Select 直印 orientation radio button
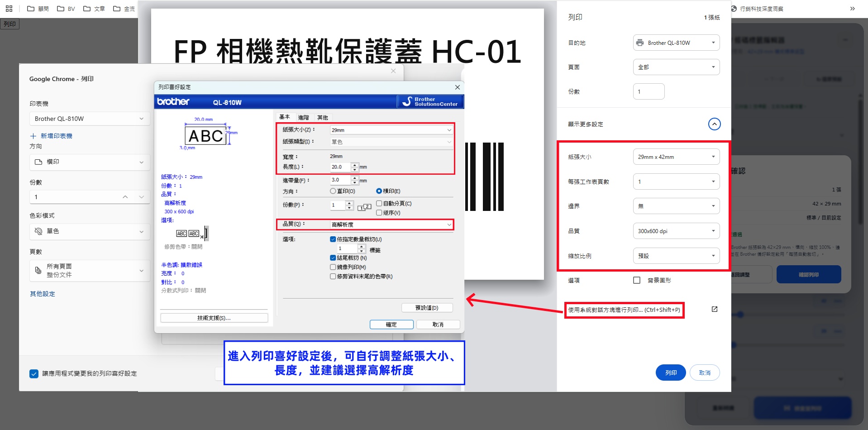The width and height of the screenshot is (868, 430). point(333,191)
